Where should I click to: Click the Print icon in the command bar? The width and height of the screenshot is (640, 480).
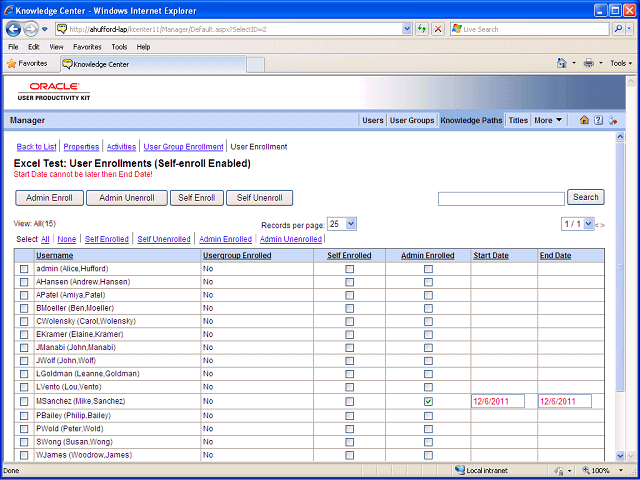(588, 63)
